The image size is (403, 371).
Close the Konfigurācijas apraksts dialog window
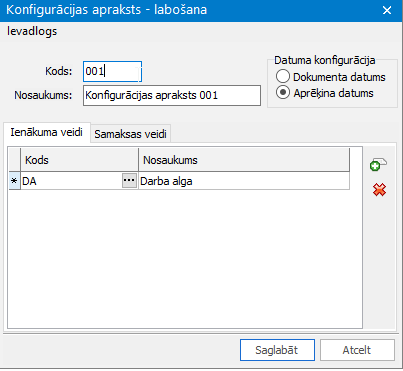coord(387,10)
